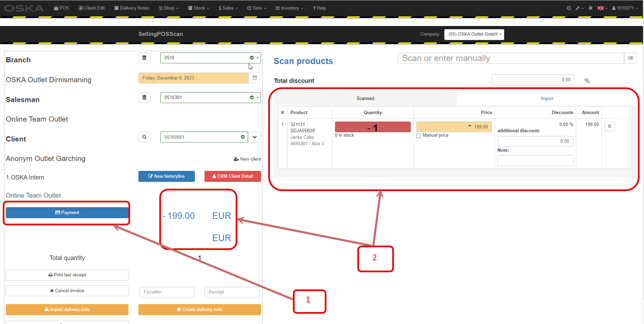Switch to the Scanned tab
The height and width of the screenshot is (324, 644).
365,99
